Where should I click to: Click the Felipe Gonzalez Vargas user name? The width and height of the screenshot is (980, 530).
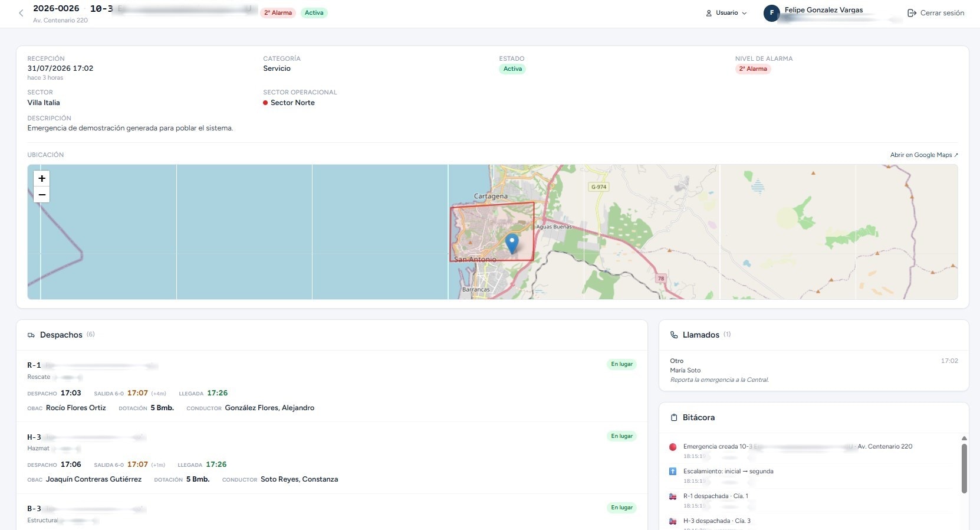(x=824, y=10)
